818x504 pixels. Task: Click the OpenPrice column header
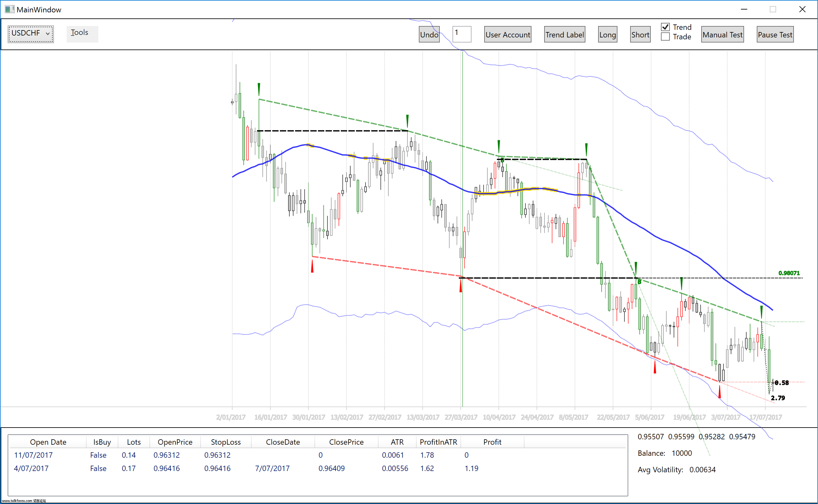pyautogui.click(x=175, y=442)
